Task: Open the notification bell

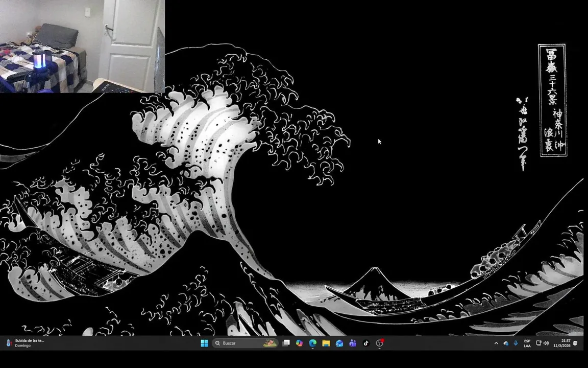Action: pyautogui.click(x=575, y=343)
